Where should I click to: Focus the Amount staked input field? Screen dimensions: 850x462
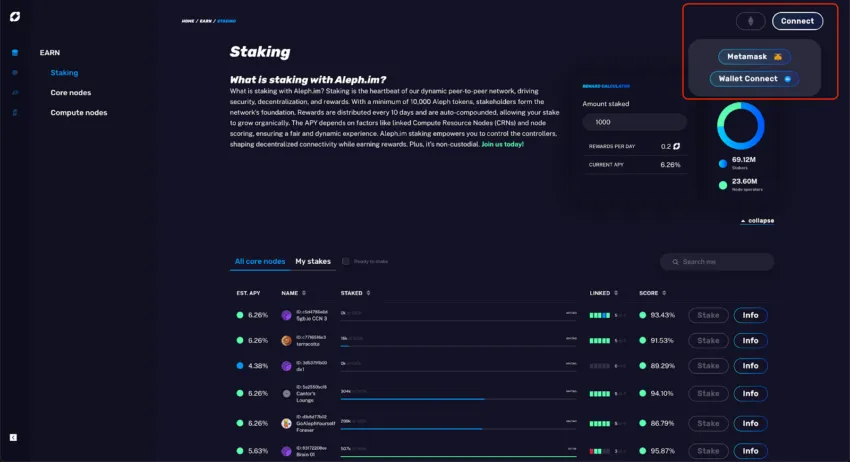(x=635, y=122)
